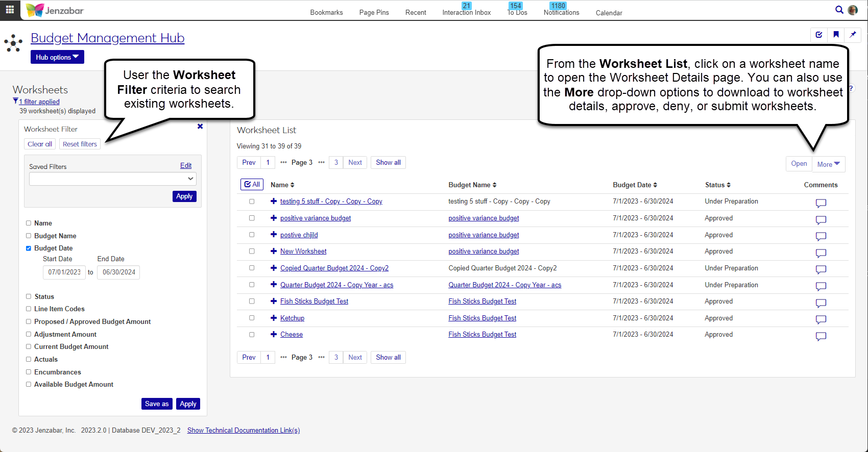Viewport: 868px width, 452px height.
Task: Click the Start Date input field
Action: tap(64, 272)
